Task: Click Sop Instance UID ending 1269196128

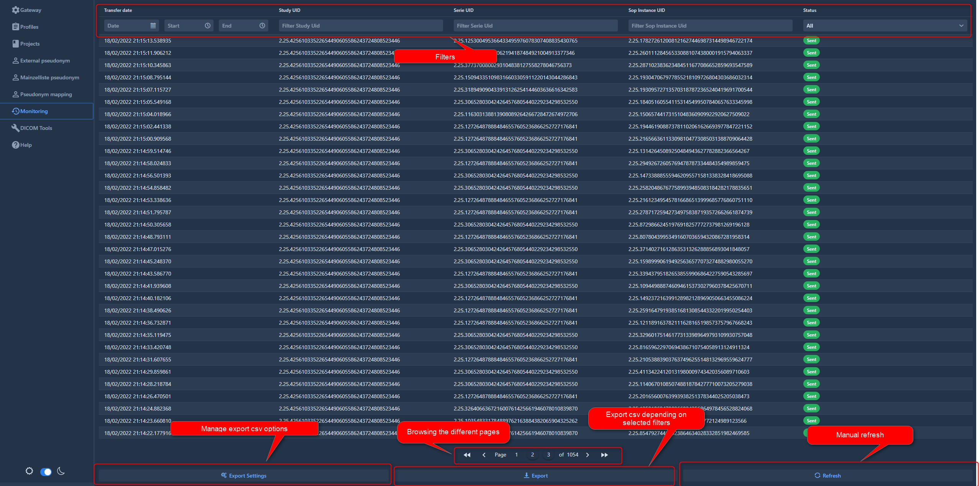Action: (689, 225)
